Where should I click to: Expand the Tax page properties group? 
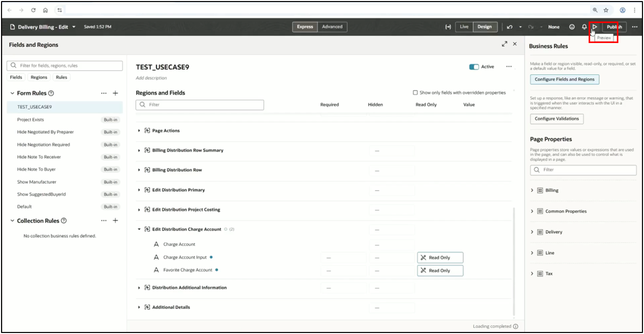click(532, 274)
